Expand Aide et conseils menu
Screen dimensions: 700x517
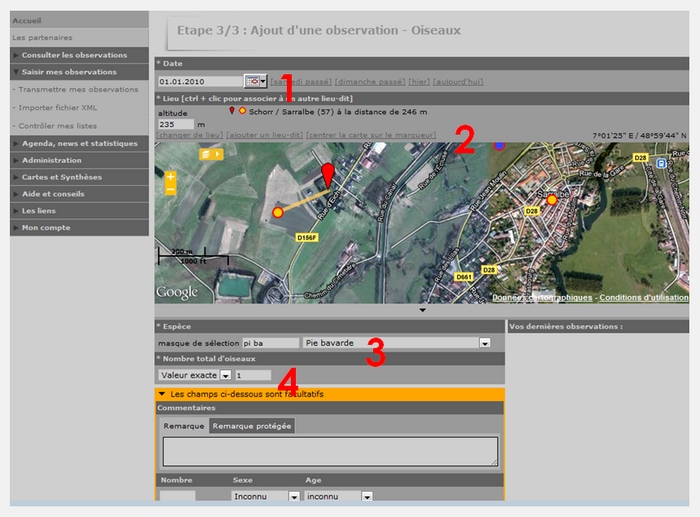(x=79, y=194)
